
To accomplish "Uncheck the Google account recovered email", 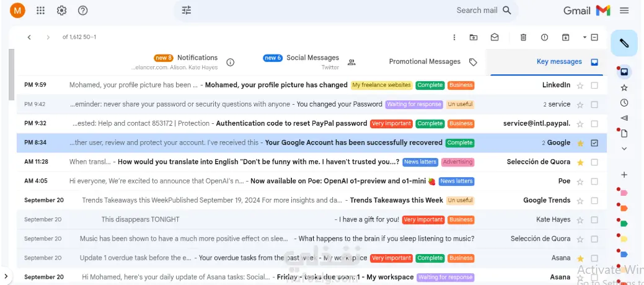I will (594, 143).
